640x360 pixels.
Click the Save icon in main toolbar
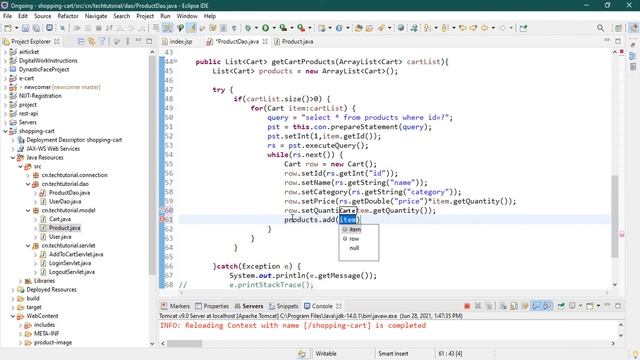tap(25, 28)
